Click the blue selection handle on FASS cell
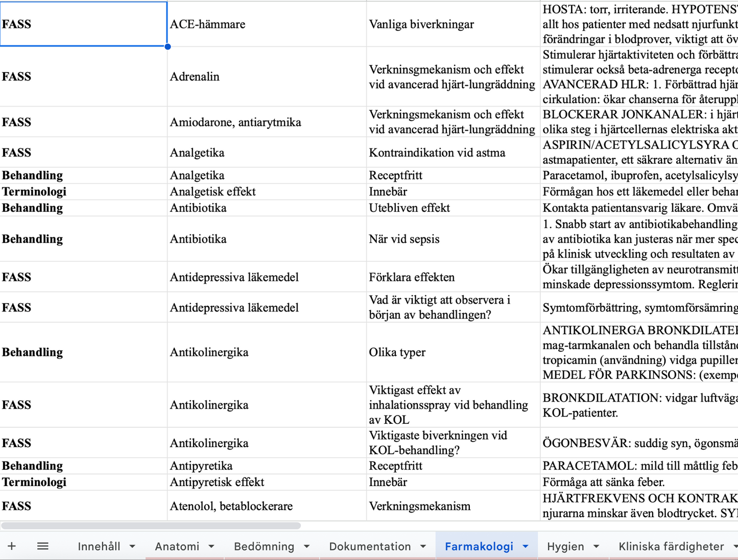The width and height of the screenshot is (738, 560). point(168,46)
